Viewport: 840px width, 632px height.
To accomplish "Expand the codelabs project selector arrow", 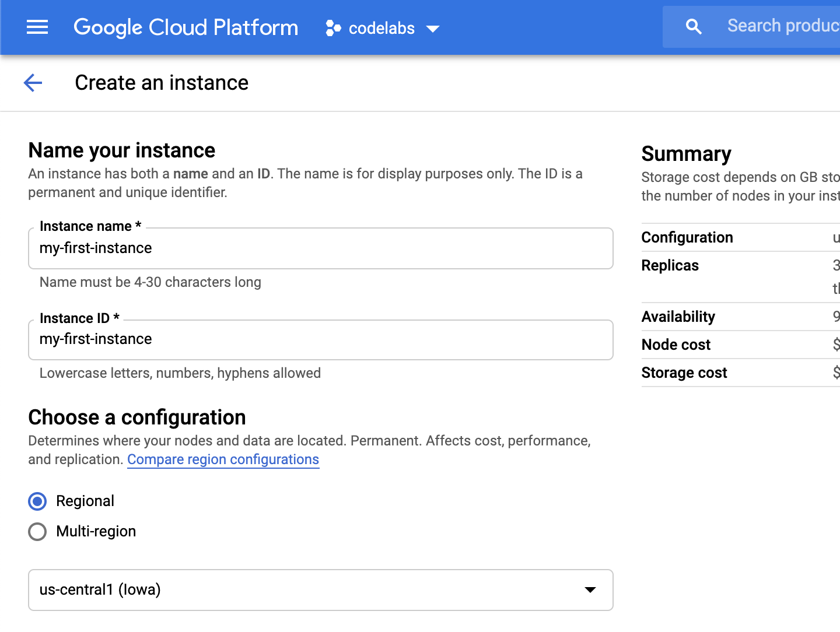I will pyautogui.click(x=433, y=29).
